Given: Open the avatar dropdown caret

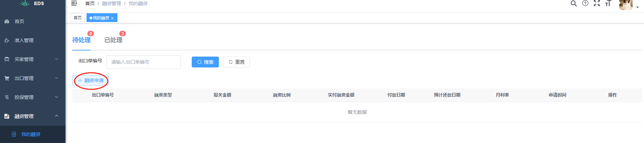Looking at the screenshot, I should tap(638, 7).
